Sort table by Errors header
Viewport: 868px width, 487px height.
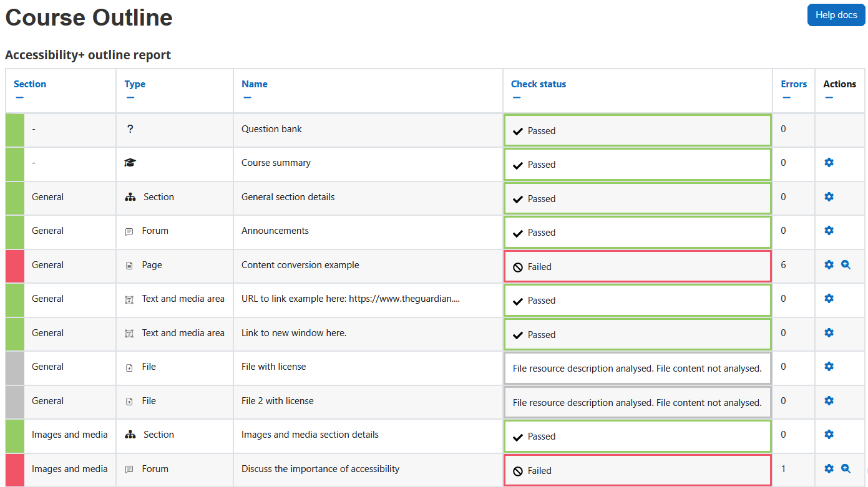click(794, 84)
